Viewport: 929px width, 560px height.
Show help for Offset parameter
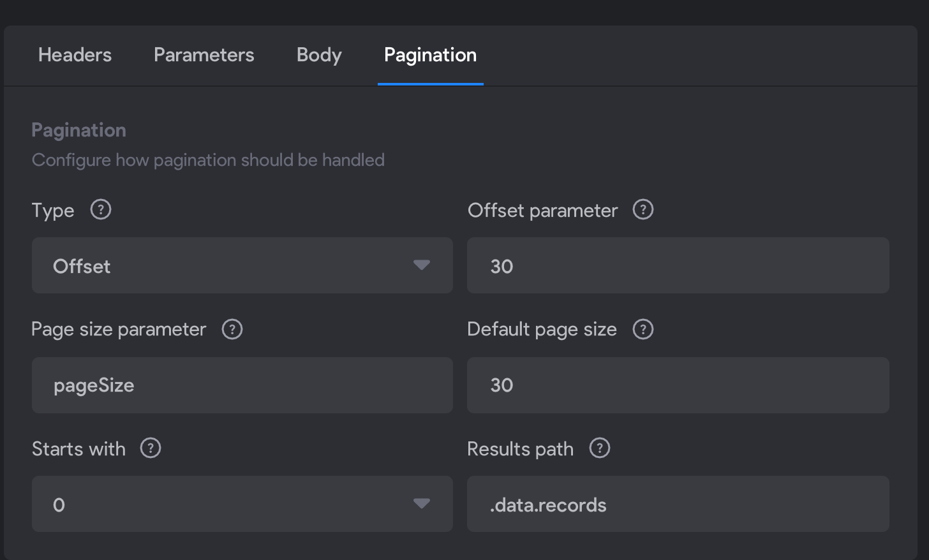coord(643,210)
